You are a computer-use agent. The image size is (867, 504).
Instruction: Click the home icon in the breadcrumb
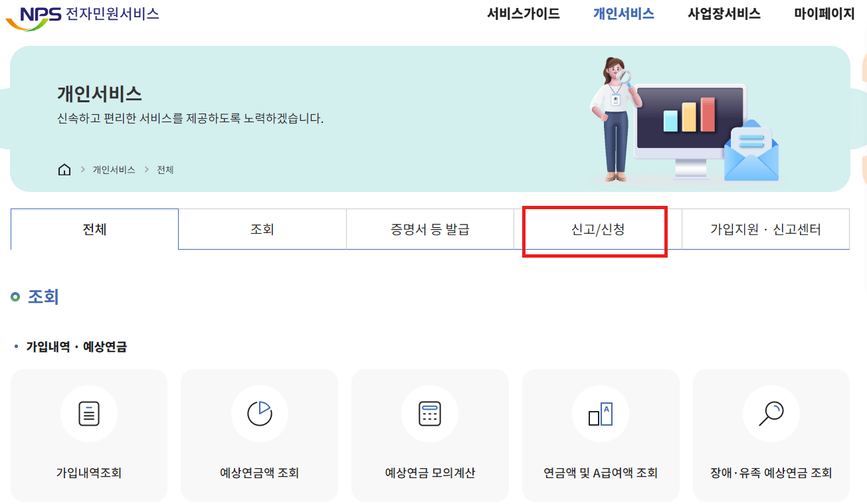click(64, 169)
